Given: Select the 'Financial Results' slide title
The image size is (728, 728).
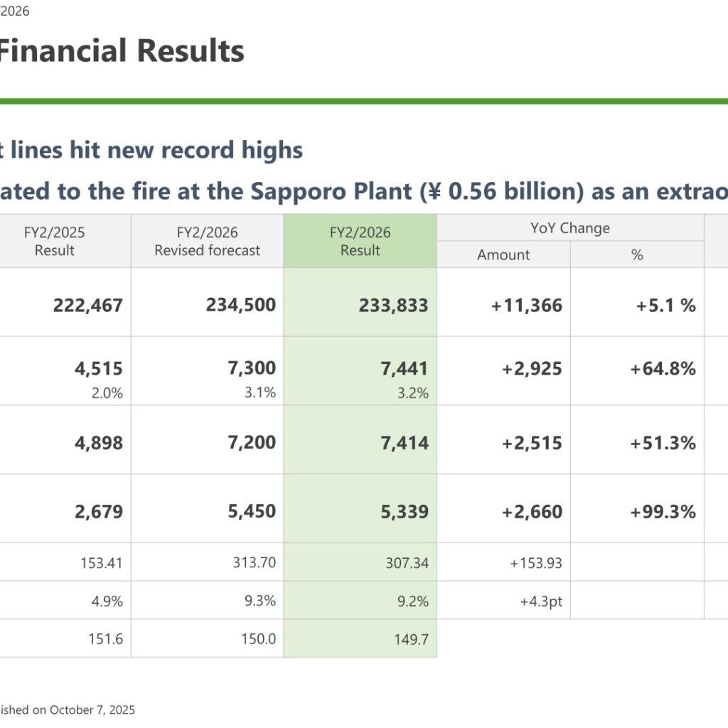Looking at the screenshot, I should [x=122, y=50].
